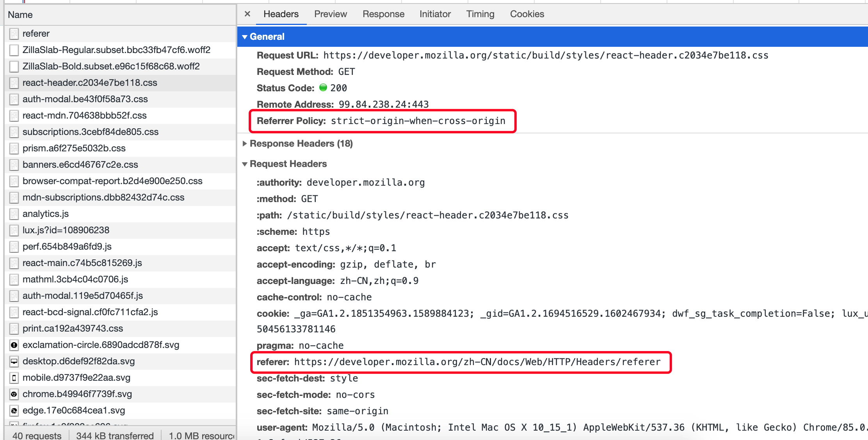Click the ZillaSlab-Regular woff2 file icon
This screenshot has width=868, height=440.
[x=14, y=50]
